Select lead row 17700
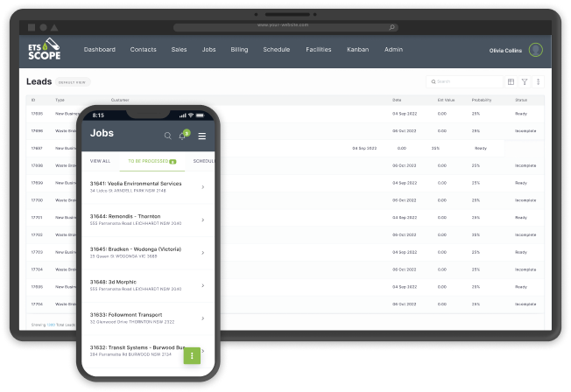This screenshot has width=571, height=392. click(285, 200)
